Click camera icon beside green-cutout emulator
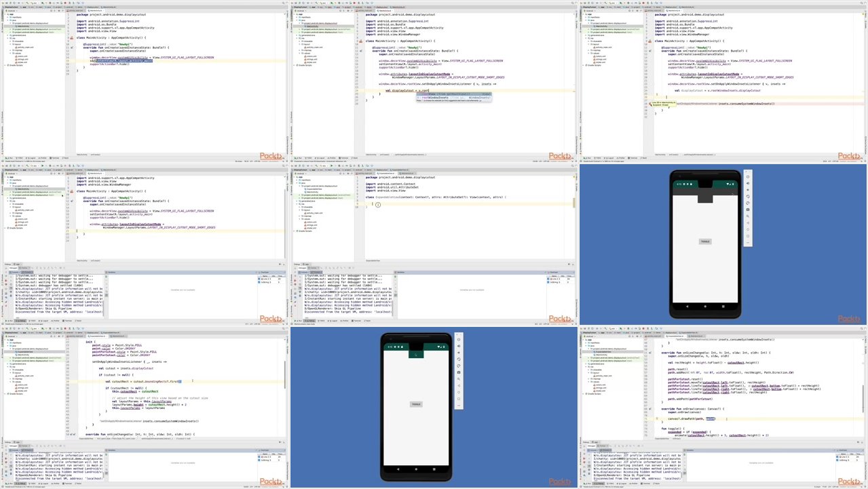The height and width of the screenshot is (489, 868). point(459,372)
